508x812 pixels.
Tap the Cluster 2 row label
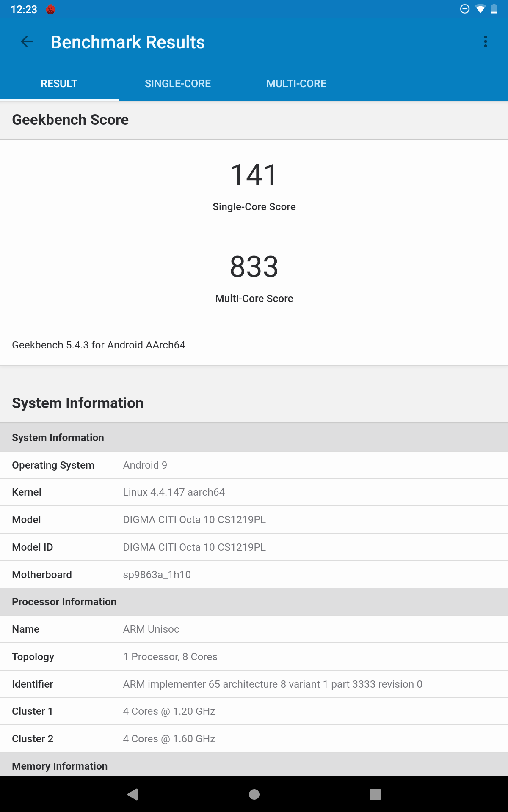tap(33, 739)
